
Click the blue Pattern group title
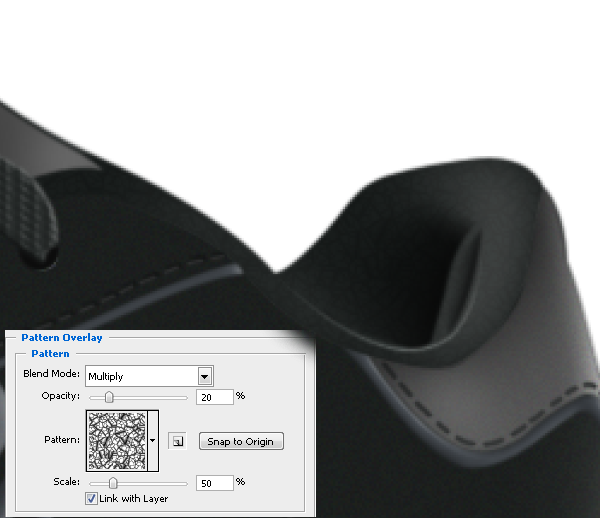click(x=50, y=354)
